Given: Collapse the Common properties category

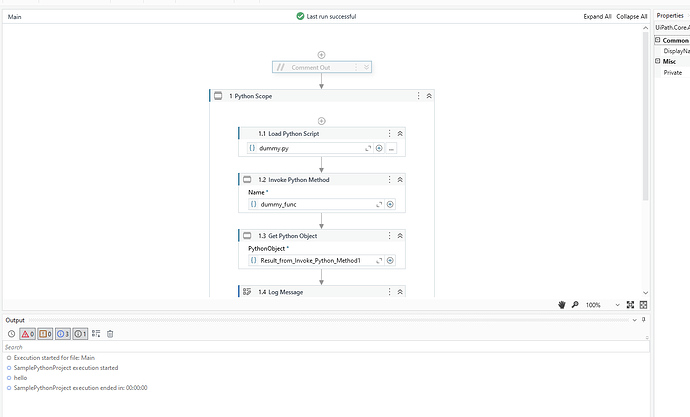Looking at the screenshot, I should pyautogui.click(x=658, y=40).
